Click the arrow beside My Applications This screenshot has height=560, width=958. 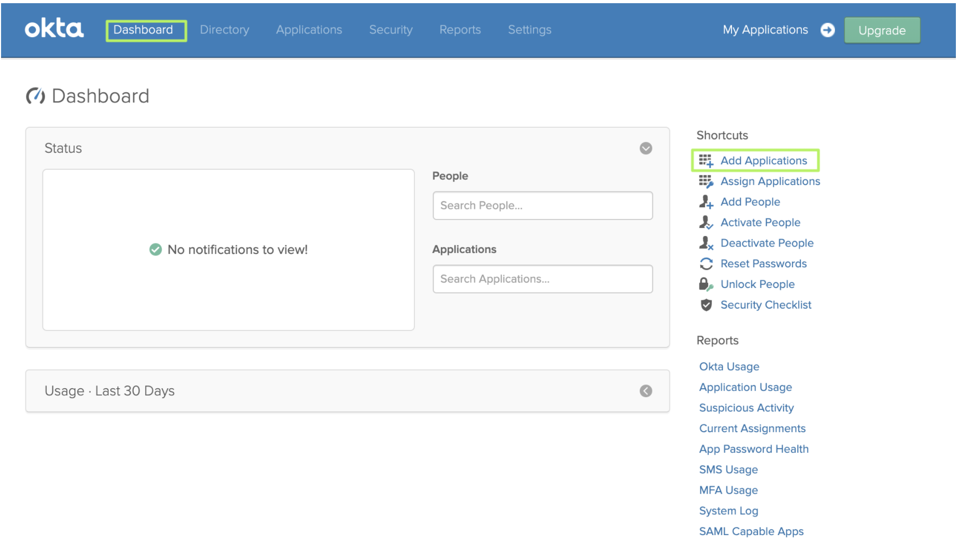click(x=828, y=30)
